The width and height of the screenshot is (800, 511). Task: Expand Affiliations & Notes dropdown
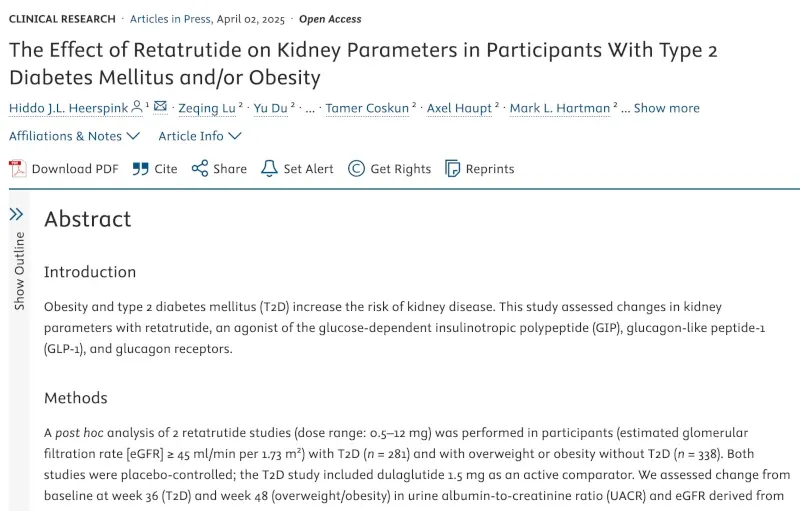[x=74, y=136]
